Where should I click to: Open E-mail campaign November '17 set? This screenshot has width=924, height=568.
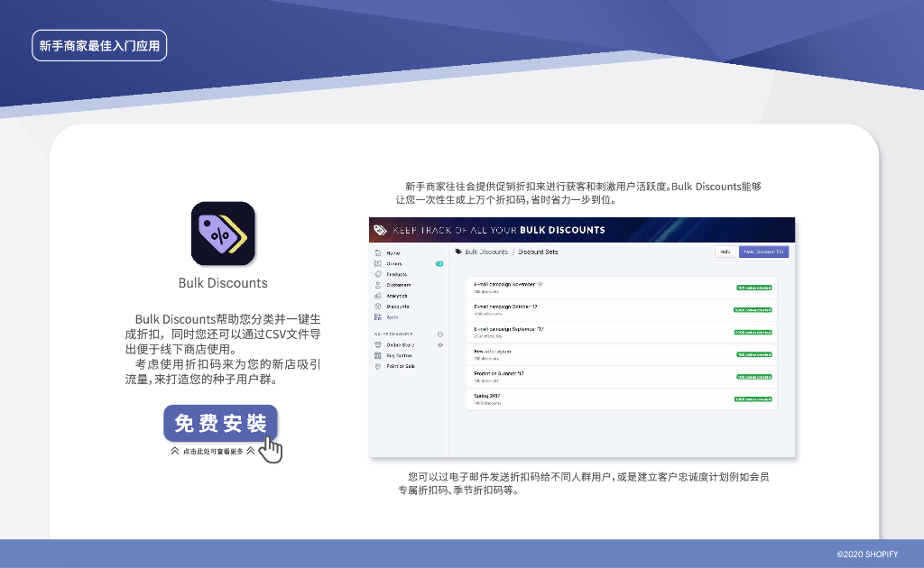(x=622, y=288)
